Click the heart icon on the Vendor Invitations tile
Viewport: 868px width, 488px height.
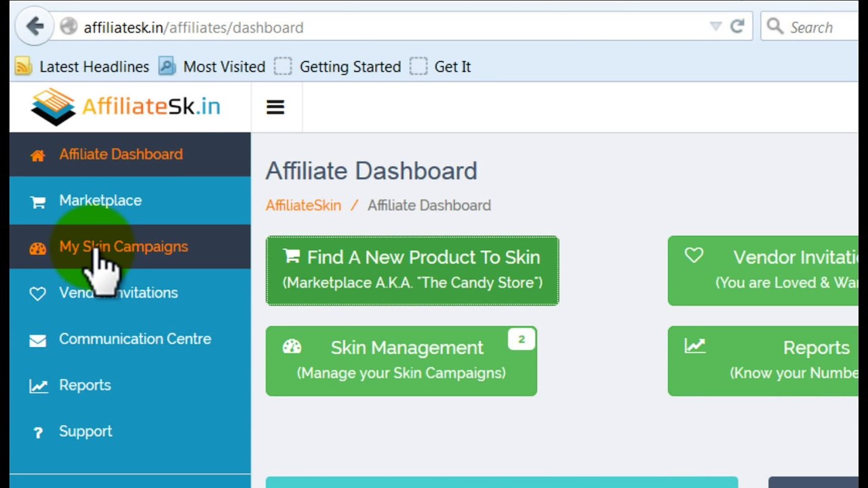pos(694,256)
